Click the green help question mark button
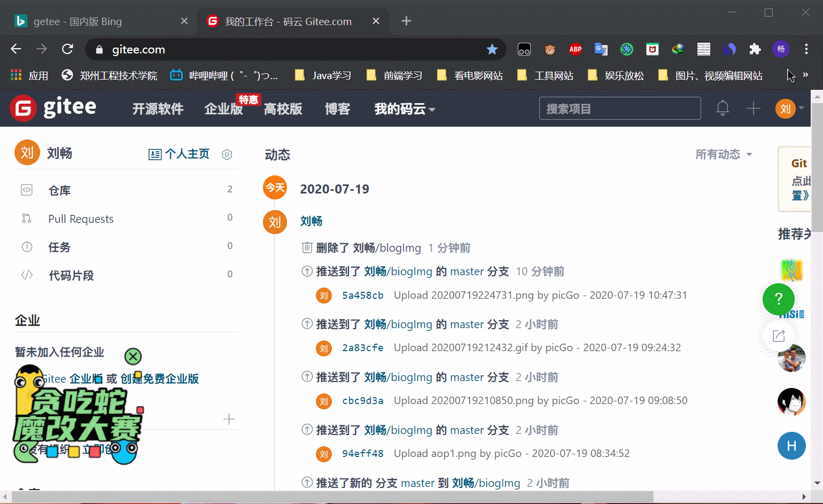Screen dimensions: 823x504 click(x=779, y=299)
